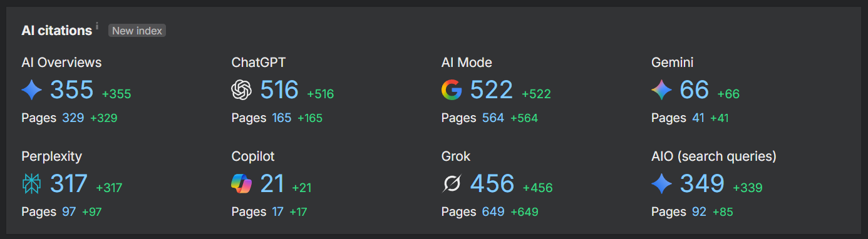Viewport: 868px width, 239px height.
Task: Click the +41 pages change under Gemini
Action: 720,118
